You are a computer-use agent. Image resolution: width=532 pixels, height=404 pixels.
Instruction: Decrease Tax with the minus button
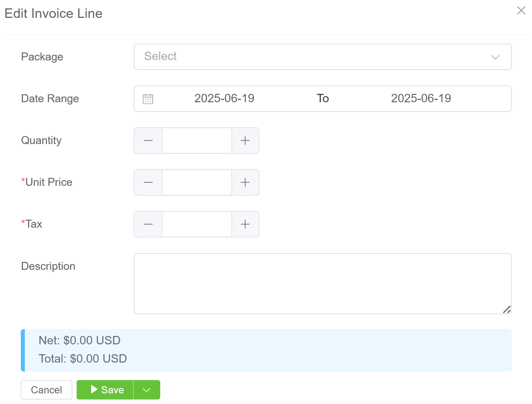tap(148, 224)
